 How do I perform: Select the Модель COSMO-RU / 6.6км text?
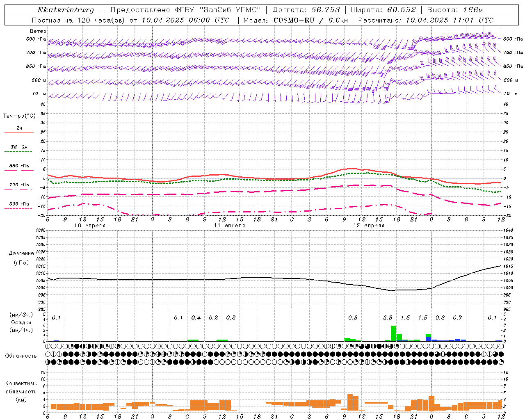click(296, 20)
